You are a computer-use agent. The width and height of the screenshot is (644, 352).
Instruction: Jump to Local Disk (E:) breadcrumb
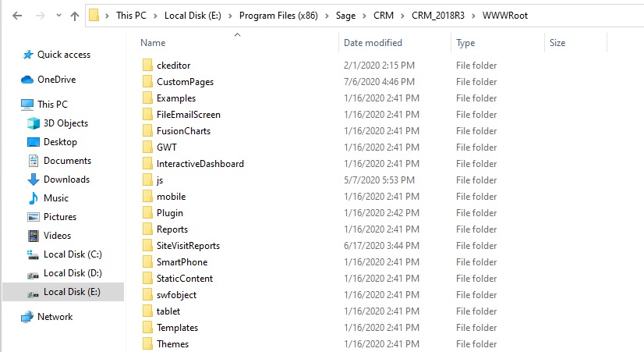pyautogui.click(x=193, y=16)
